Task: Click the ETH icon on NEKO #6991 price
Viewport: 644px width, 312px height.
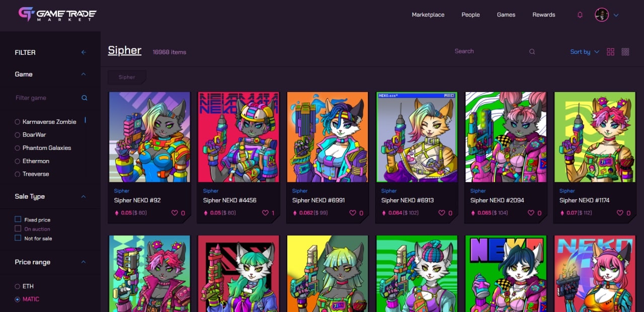Action: click(x=295, y=213)
